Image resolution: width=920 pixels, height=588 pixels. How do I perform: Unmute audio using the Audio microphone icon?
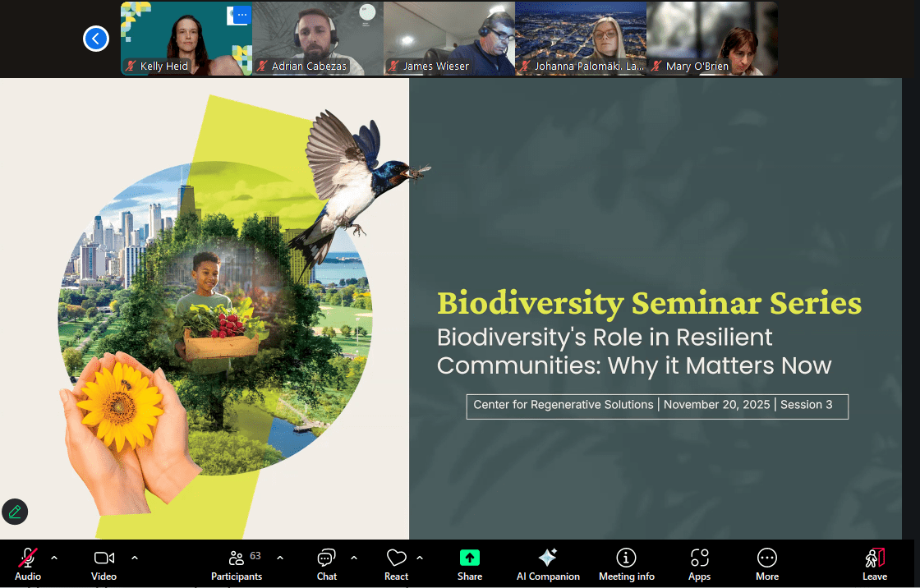27,558
